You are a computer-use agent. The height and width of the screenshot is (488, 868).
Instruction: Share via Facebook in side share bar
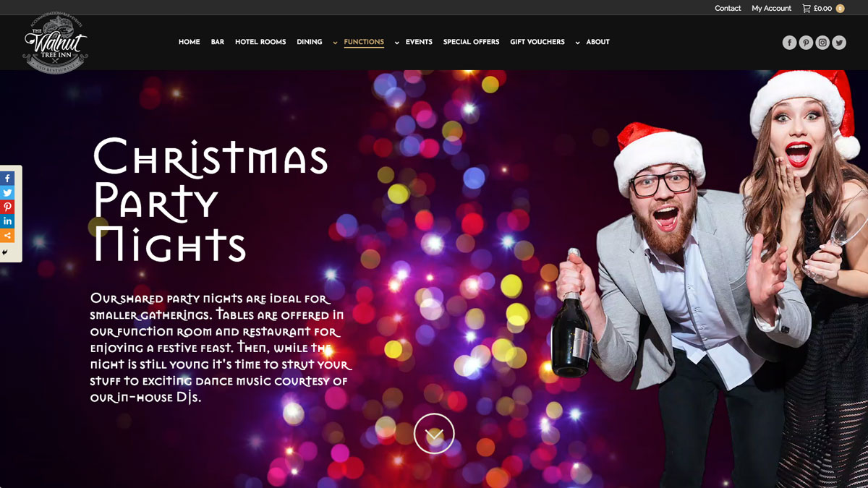(x=7, y=178)
